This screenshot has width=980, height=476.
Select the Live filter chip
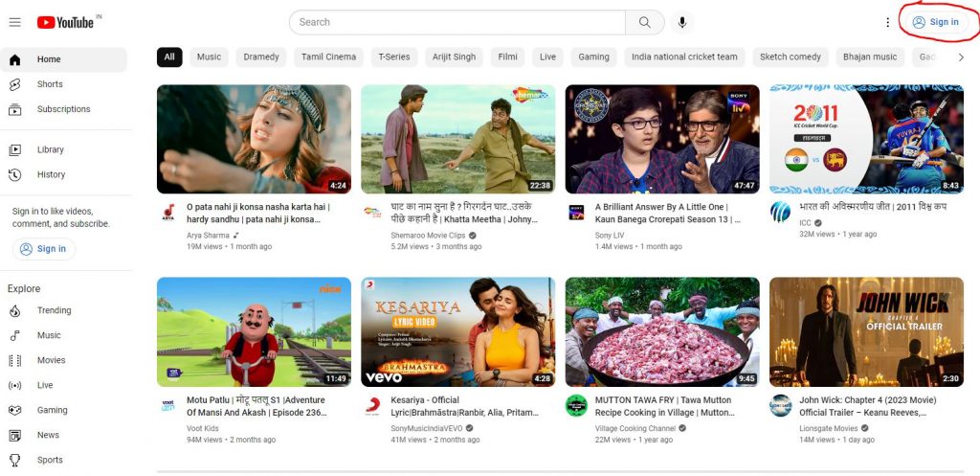click(x=547, y=57)
